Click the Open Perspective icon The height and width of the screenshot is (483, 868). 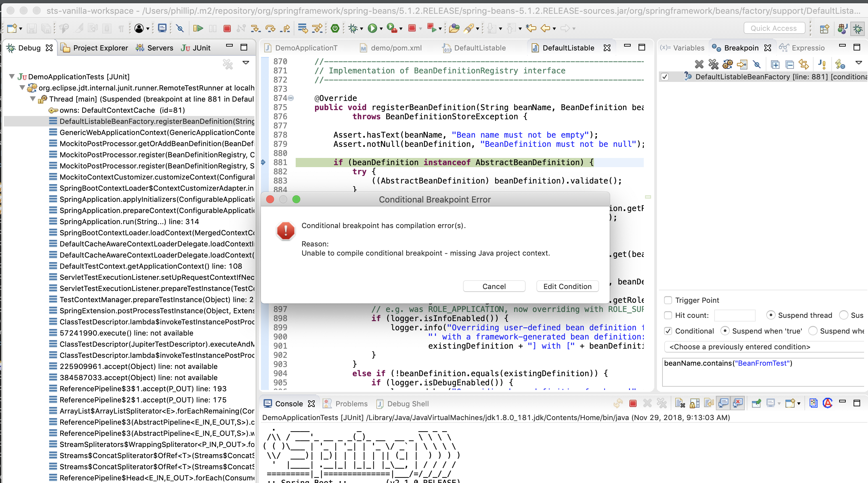click(824, 29)
